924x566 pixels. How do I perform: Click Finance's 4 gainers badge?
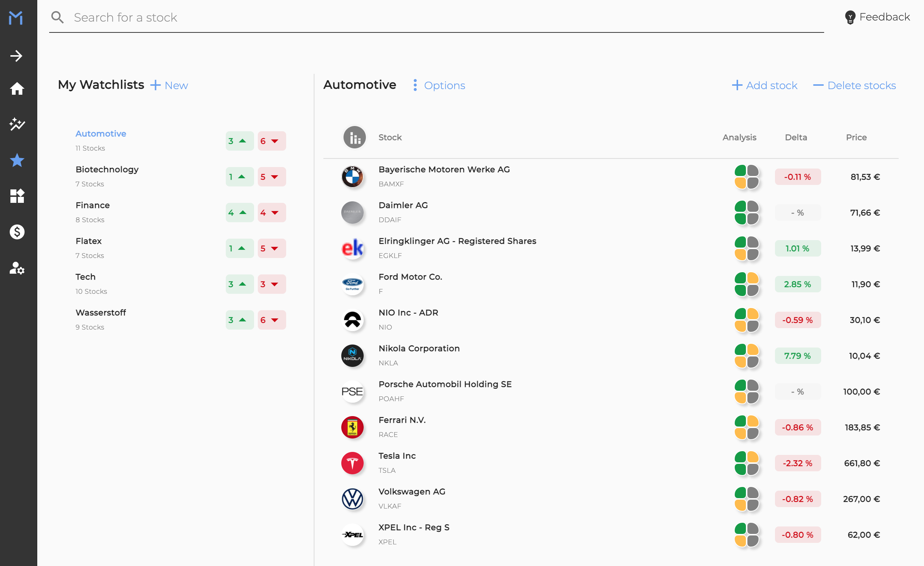pos(240,213)
